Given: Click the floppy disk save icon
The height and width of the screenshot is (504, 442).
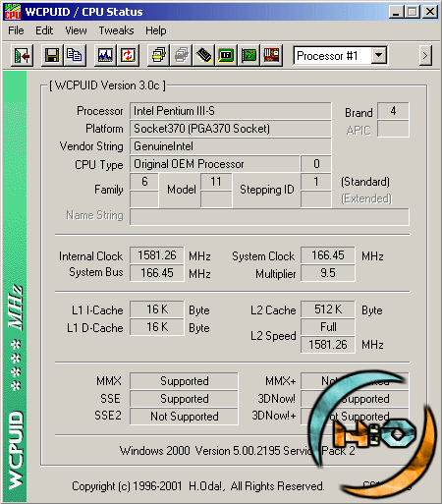Looking at the screenshot, I should tap(52, 55).
